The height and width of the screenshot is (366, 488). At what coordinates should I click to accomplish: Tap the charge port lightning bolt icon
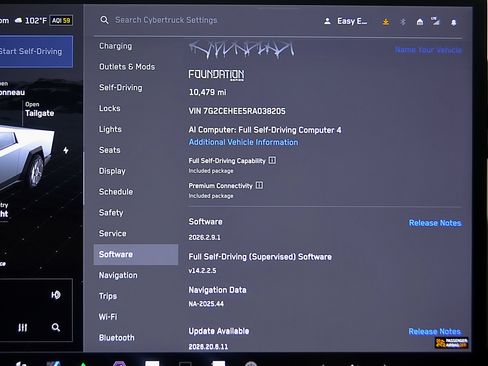(66, 150)
